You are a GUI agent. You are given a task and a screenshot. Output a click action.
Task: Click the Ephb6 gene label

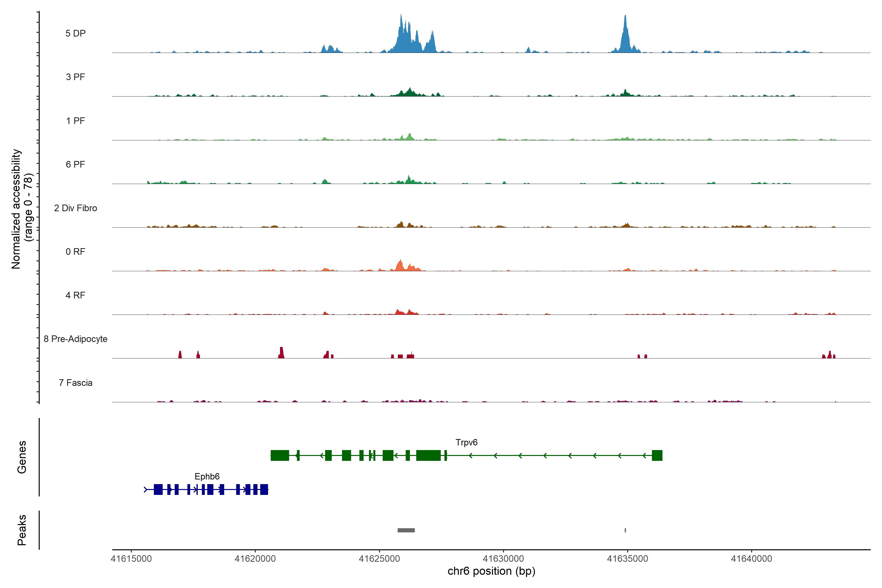(x=207, y=477)
